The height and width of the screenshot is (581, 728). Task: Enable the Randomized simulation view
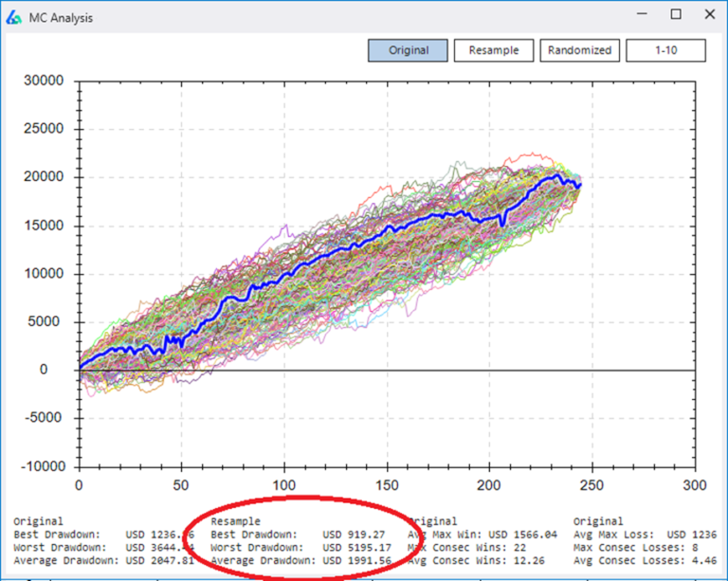pos(578,50)
